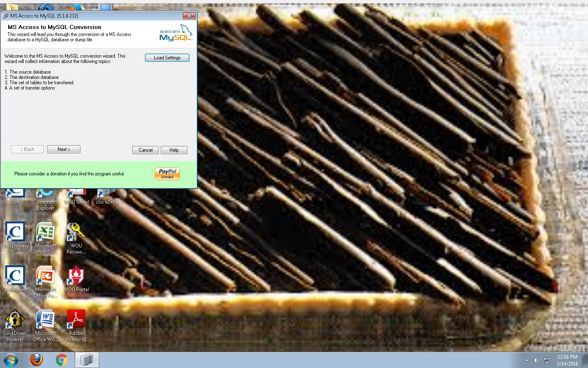This screenshot has width=588, height=368.
Task: Open the WOU Gmail shortcut
Action: (x=76, y=196)
